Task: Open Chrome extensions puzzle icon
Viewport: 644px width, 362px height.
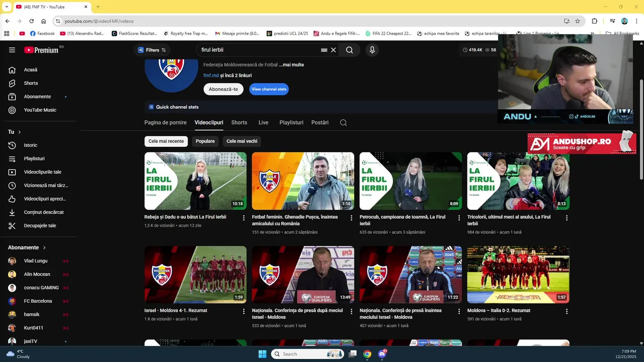Action: point(594,21)
